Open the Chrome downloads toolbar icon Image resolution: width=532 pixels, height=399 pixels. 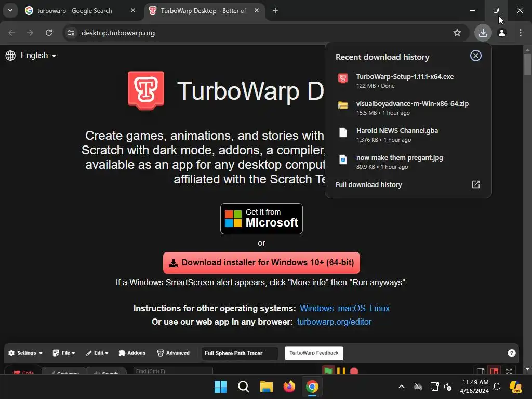click(x=483, y=33)
